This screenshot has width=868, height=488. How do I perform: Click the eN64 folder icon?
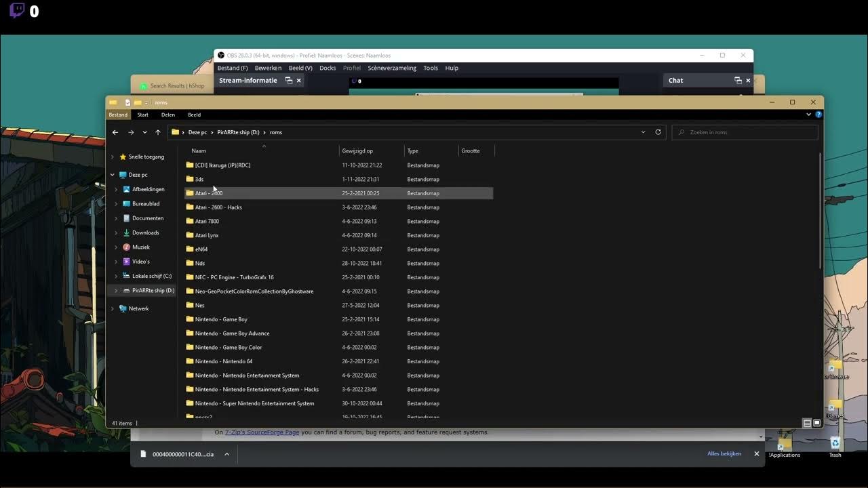[190, 249]
